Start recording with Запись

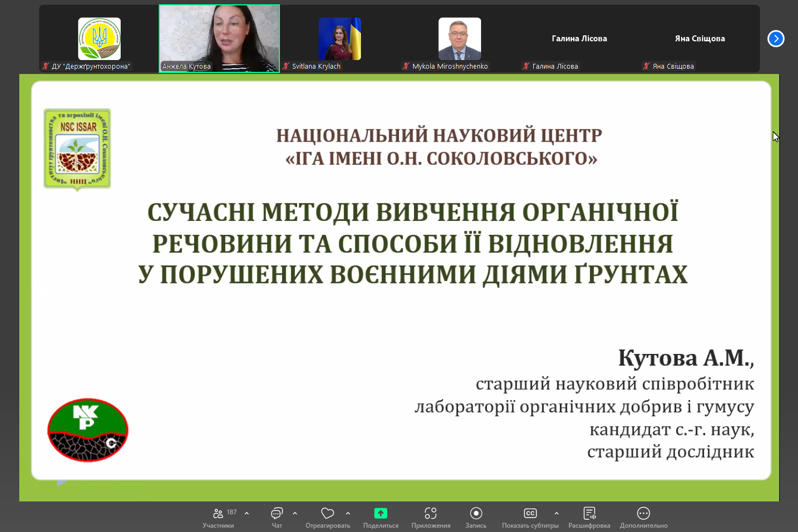[x=476, y=518]
